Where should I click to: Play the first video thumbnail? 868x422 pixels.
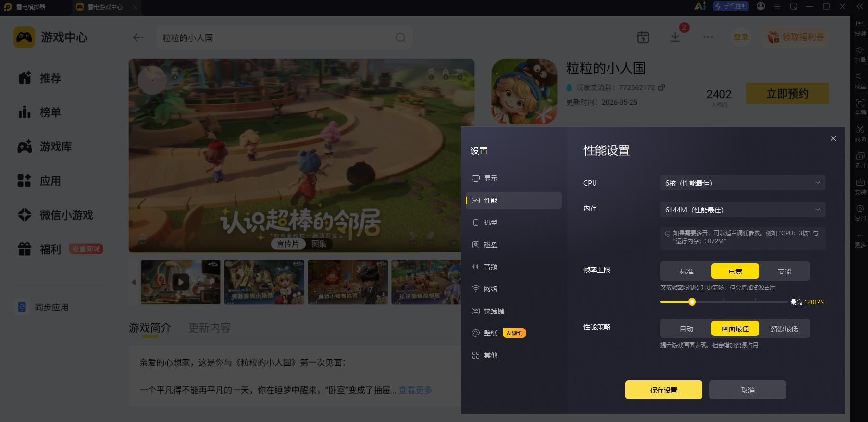(181, 282)
